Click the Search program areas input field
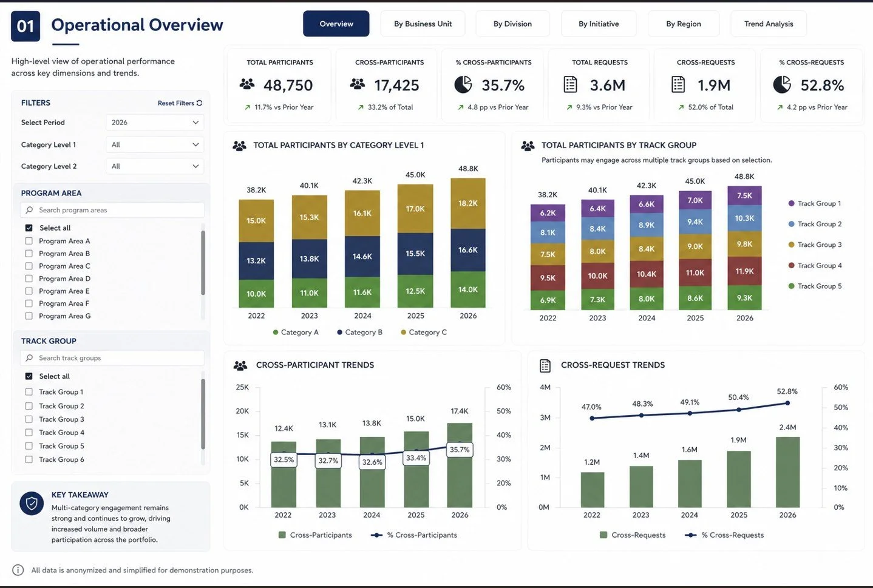Screen dimensions: 873x588 (112, 210)
